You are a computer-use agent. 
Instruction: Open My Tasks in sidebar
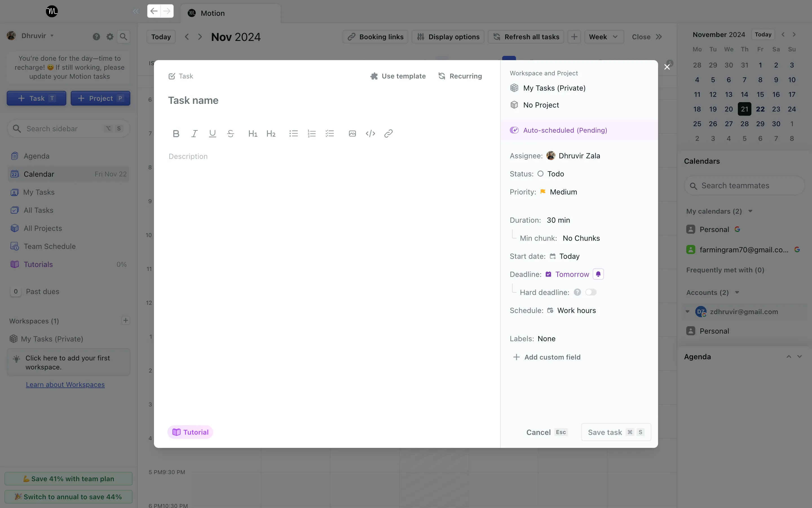[68, 192]
